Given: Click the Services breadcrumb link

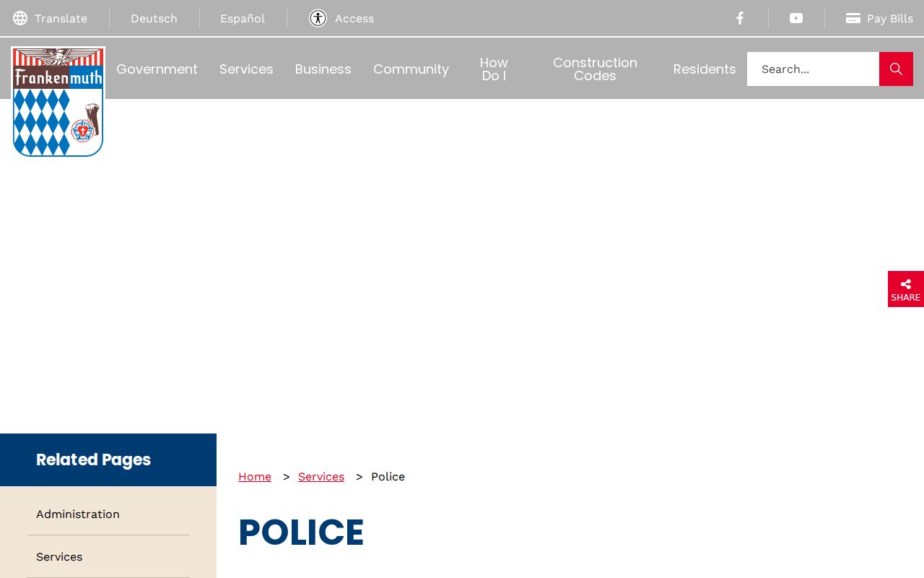Looking at the screenshot, I should (x=321, y=476).
